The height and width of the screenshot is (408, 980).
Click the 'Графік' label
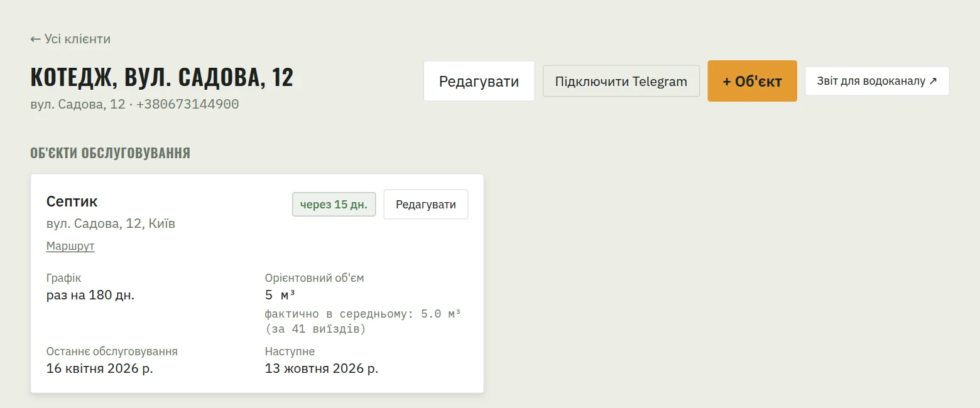[x=64, y=278]
